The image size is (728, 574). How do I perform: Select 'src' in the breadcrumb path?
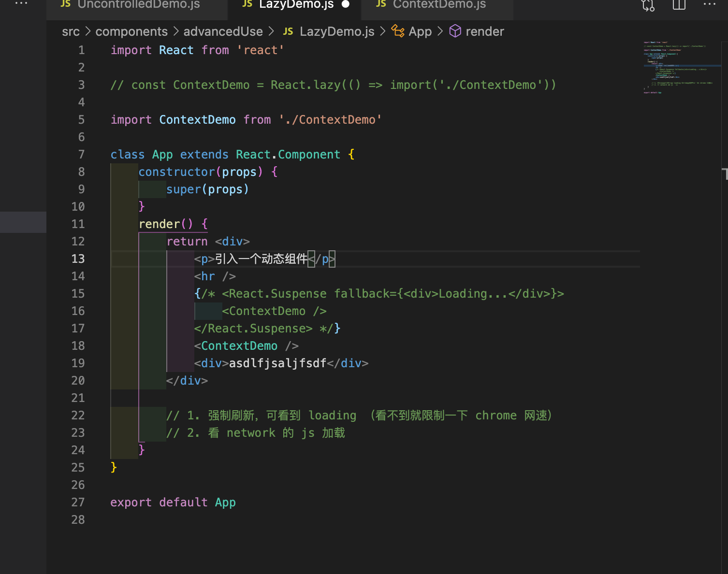pyautogui.click(x=71, y=32)
